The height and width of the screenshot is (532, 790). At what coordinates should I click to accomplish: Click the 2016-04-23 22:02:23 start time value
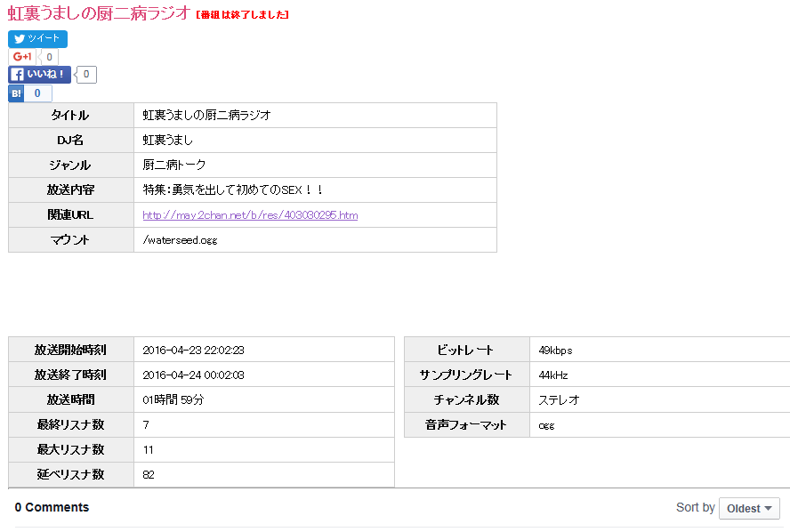[193, 351]
